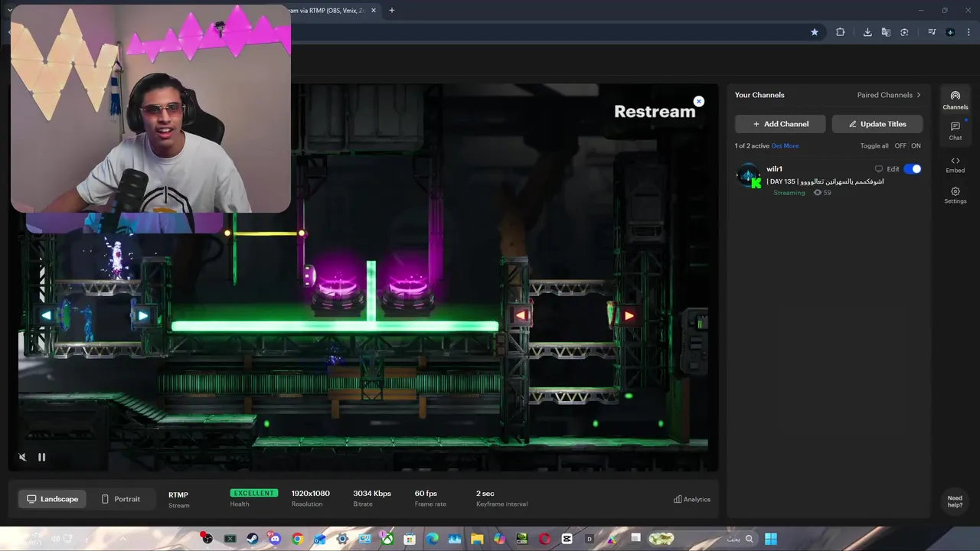Screen dimensions: 980x551
Task: Open the Restream Settings gear
Action: coord(955,195)
